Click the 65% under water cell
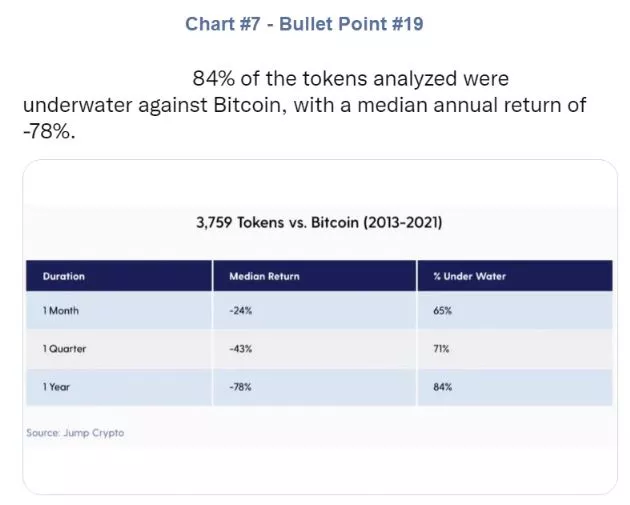The width and height of the screenshot is (630, 505). coord(443,311)
